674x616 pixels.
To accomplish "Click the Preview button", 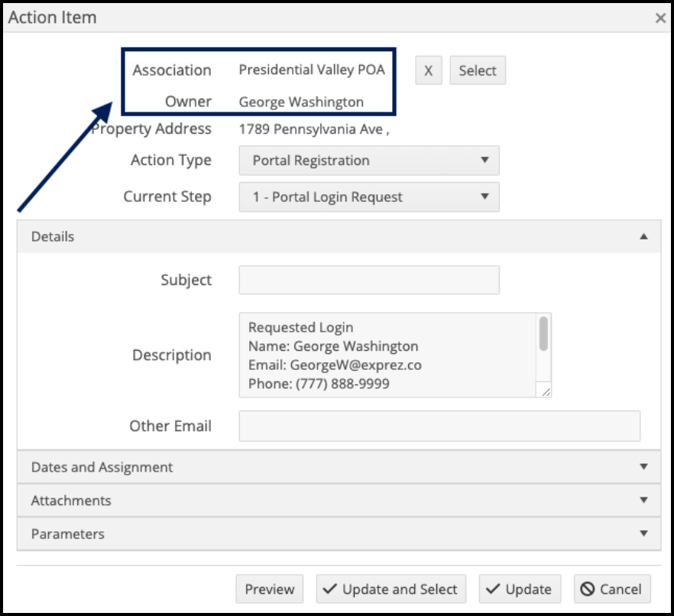I will pyautogui.click(x=270, y=589).
